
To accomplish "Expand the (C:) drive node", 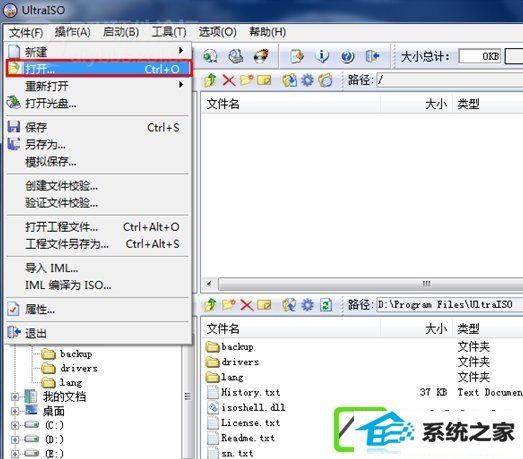I will pyautogui.click(x=15, y=425).
